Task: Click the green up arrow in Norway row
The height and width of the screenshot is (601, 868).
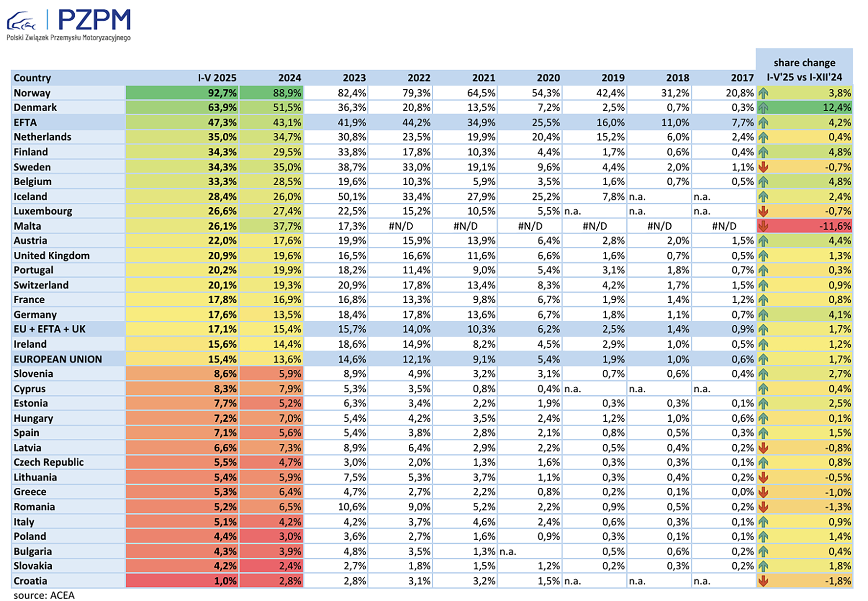Action: (763, 93)
